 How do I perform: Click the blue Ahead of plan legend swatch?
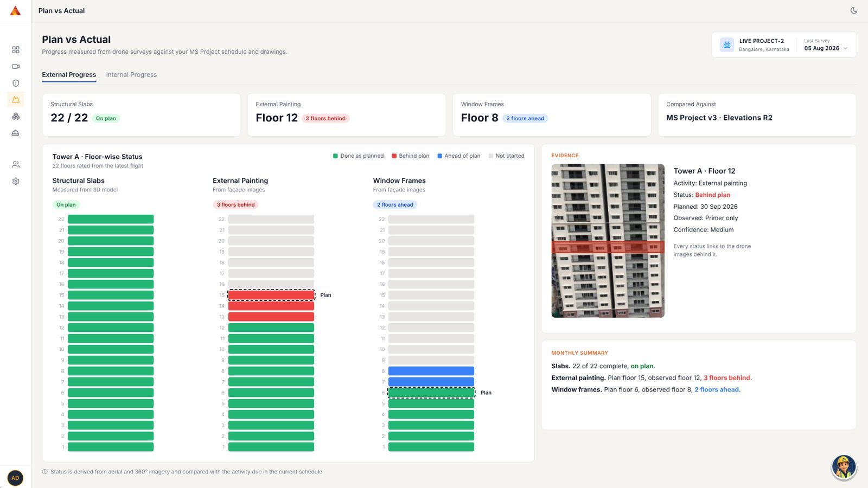(439, 156)
